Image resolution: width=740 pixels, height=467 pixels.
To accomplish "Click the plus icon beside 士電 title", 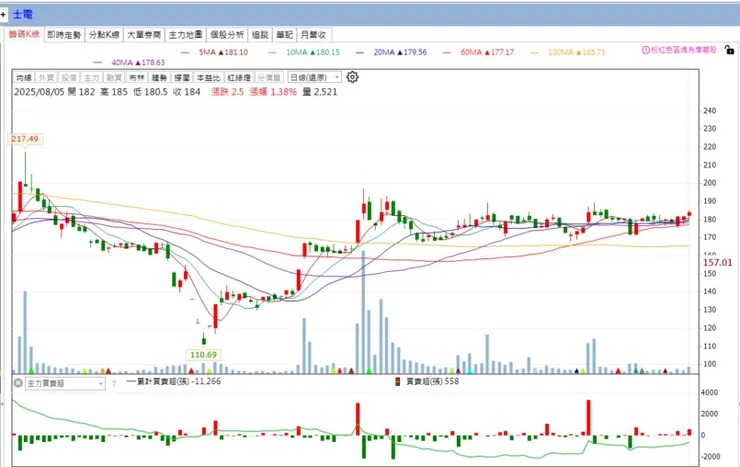I will [3, 15].
